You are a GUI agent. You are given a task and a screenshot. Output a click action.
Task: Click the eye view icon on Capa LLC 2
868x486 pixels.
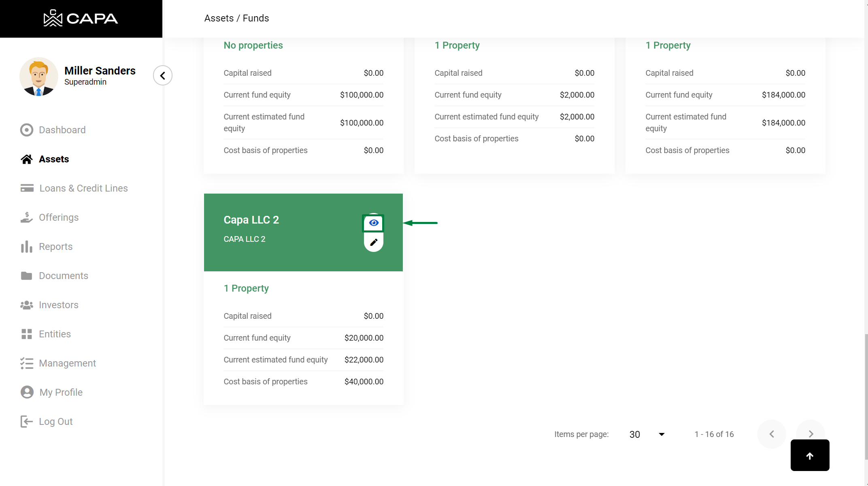click(x=373, y=223)
